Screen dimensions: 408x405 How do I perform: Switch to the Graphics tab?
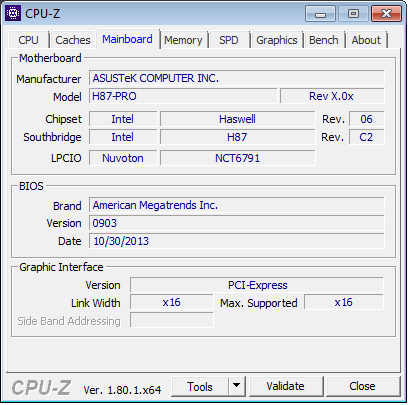277,40
